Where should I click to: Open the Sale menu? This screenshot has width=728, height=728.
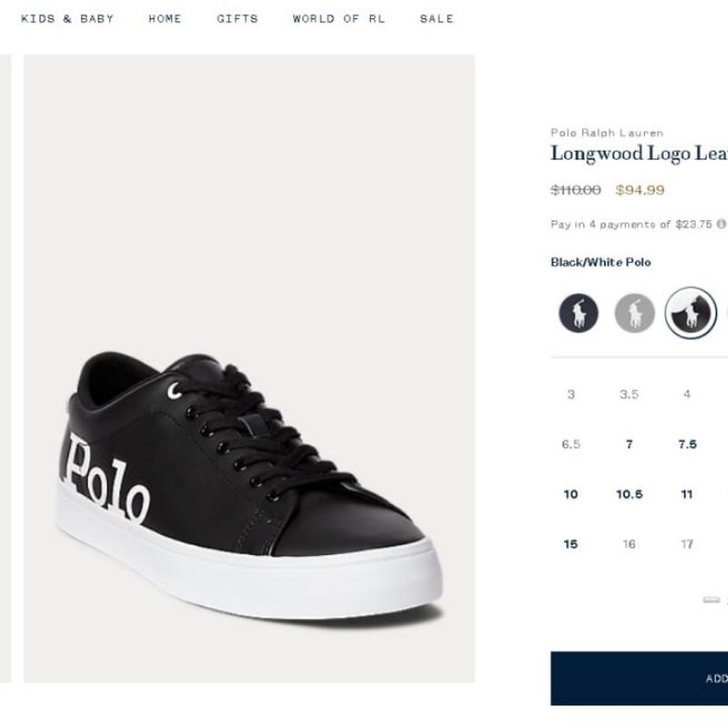coord(437,18)
